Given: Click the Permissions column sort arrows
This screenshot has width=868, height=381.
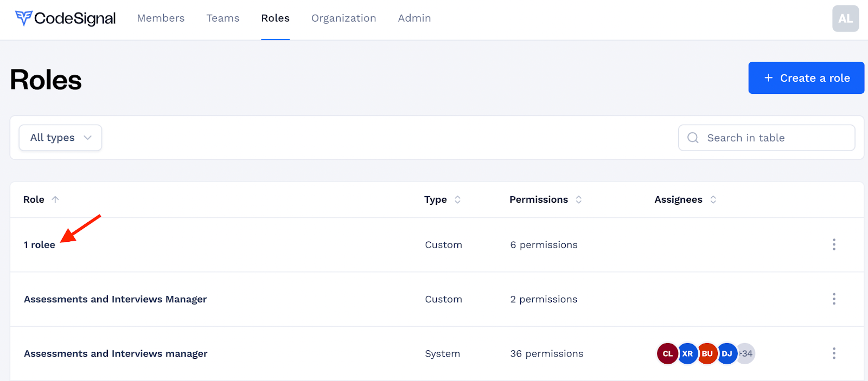Looking at the screenshot, I should (x=579, y=199).
